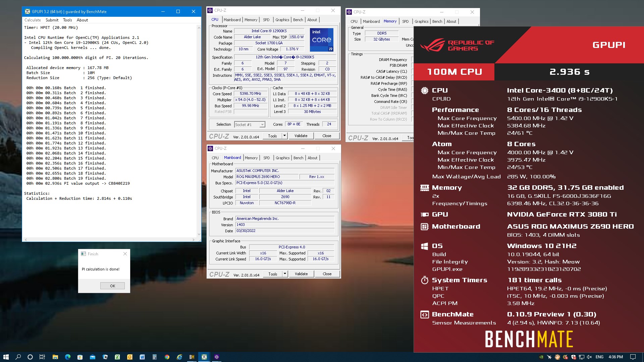Open SPD tab in CPU-Z Memory window
Screen dimensions: 644x362
coord(406,21)
